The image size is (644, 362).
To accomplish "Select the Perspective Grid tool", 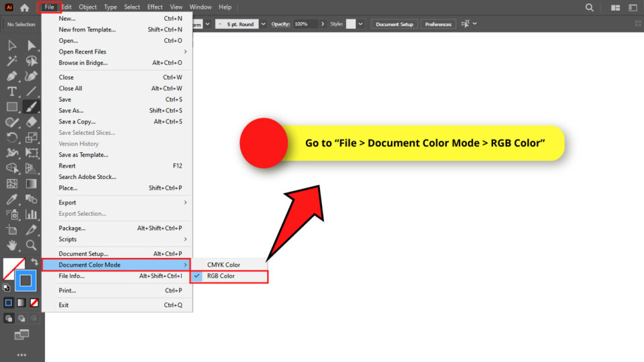I will tap(32, 168).
